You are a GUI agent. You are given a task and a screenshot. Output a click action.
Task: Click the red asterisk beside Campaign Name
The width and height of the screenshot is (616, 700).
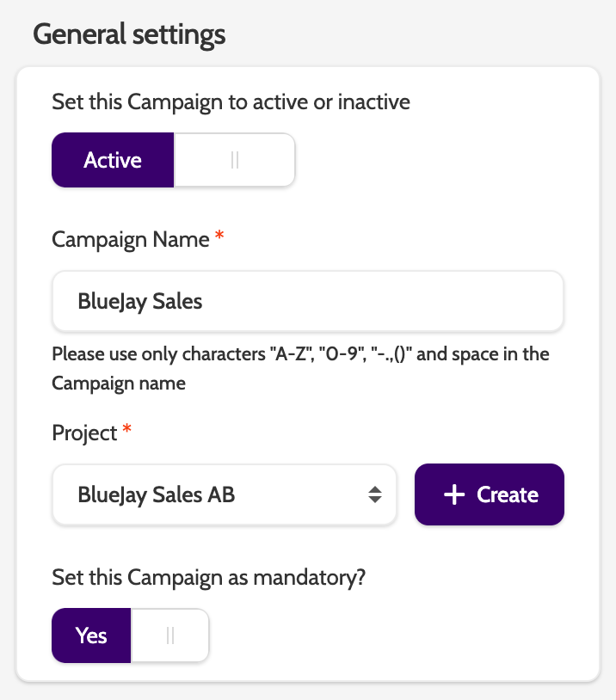tap(219, 237)
